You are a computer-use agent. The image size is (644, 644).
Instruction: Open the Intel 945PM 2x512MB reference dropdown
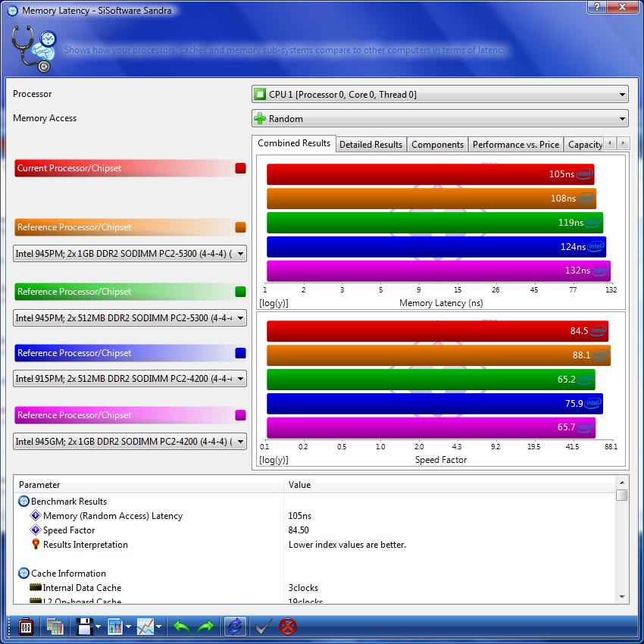click(x=130, y=318)
